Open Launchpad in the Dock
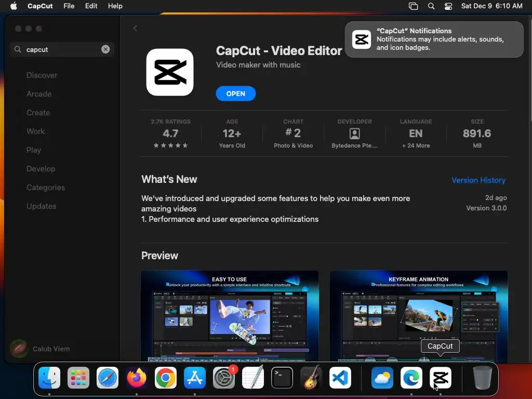 [x=78, y=378]
